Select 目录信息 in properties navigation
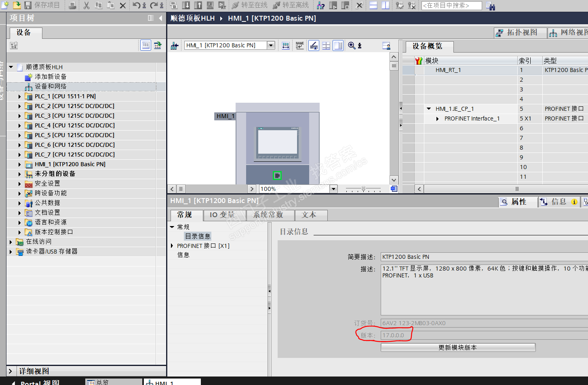 click(x=198, y=236)
